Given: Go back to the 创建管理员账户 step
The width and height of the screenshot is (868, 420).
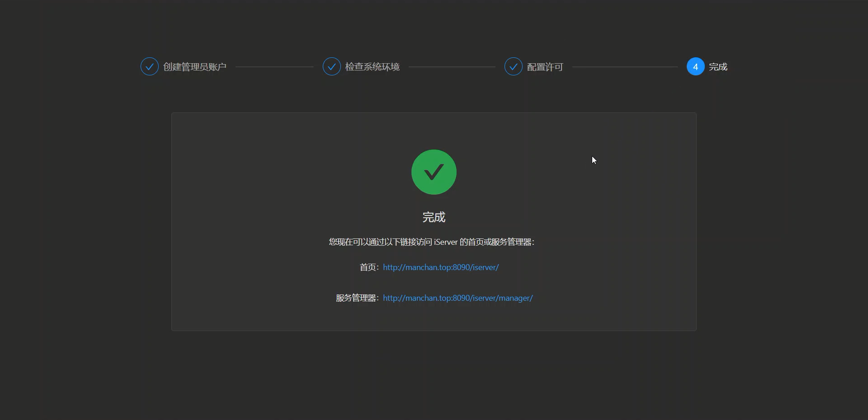Looking at the screenshot, I should [x=194, y=66].
